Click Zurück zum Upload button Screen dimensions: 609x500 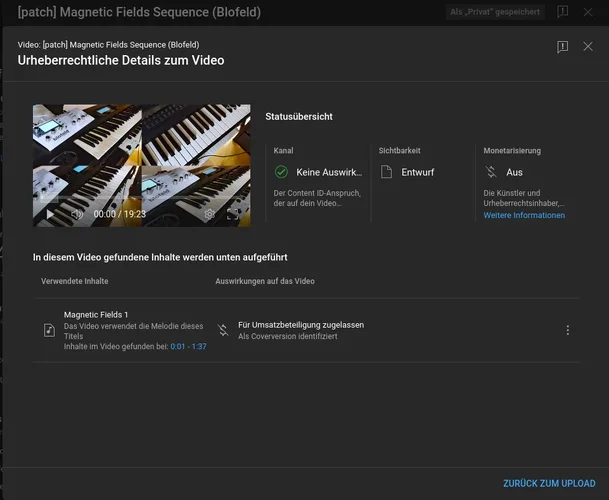click(549, 483)
